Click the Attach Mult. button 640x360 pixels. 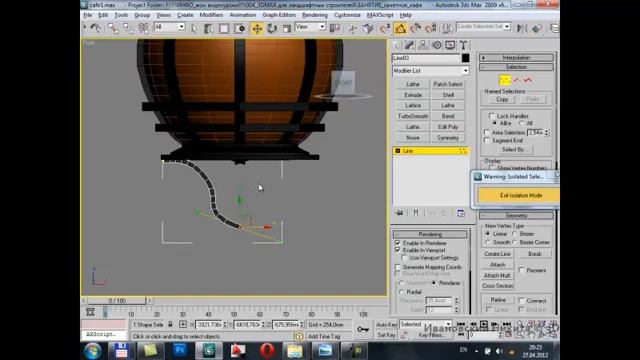tap(497, 276)
